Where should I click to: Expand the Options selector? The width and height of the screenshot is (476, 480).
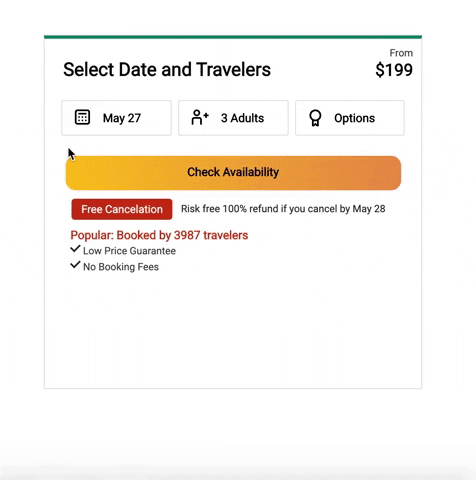[x=350, y=118]
